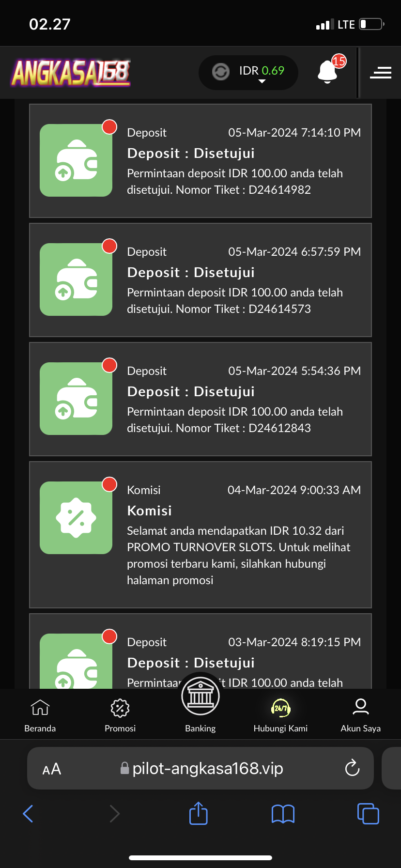401x868 pixels.
Task: Tap the ANGKASA168 logo
Action: pos(71,73)
